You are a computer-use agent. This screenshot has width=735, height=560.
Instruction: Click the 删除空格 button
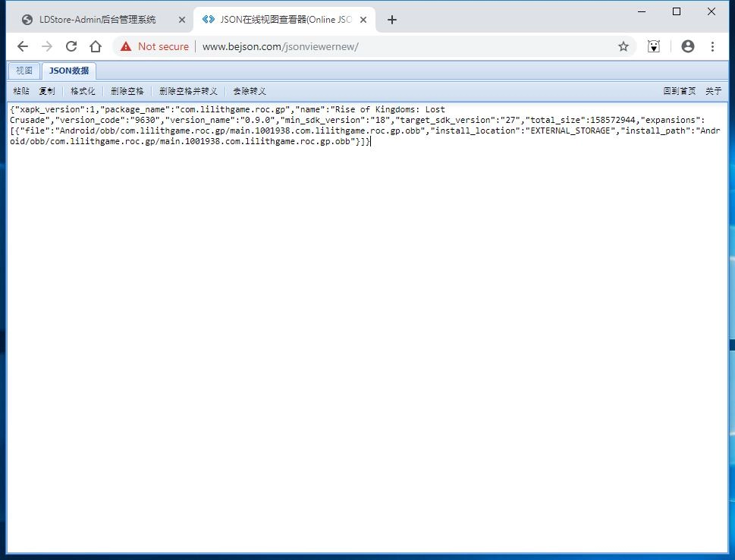click(x=127, y=91)
